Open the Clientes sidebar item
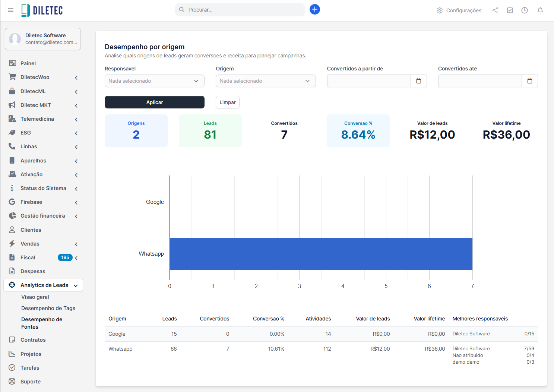This screenshot has height=392, width=554. [31, 230]
